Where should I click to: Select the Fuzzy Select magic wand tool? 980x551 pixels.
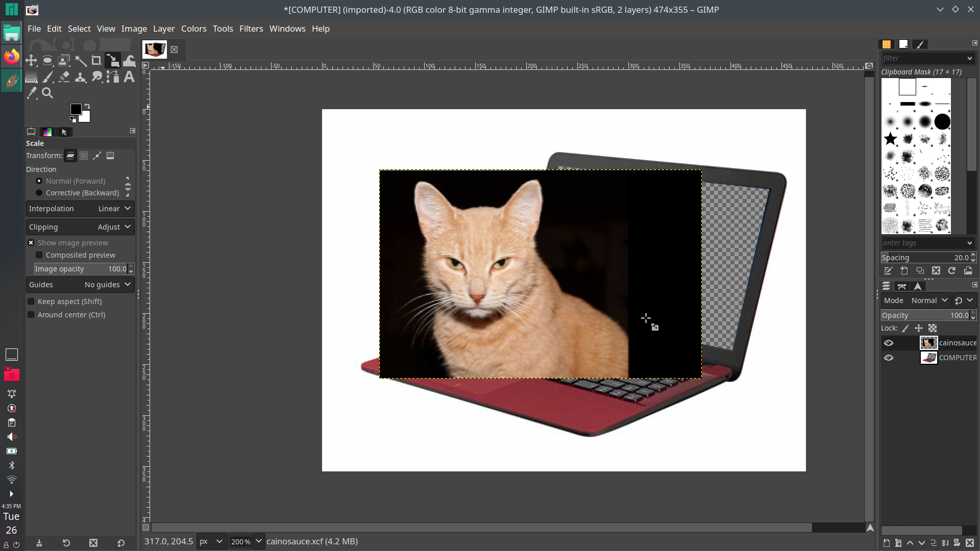pos(80,61)
